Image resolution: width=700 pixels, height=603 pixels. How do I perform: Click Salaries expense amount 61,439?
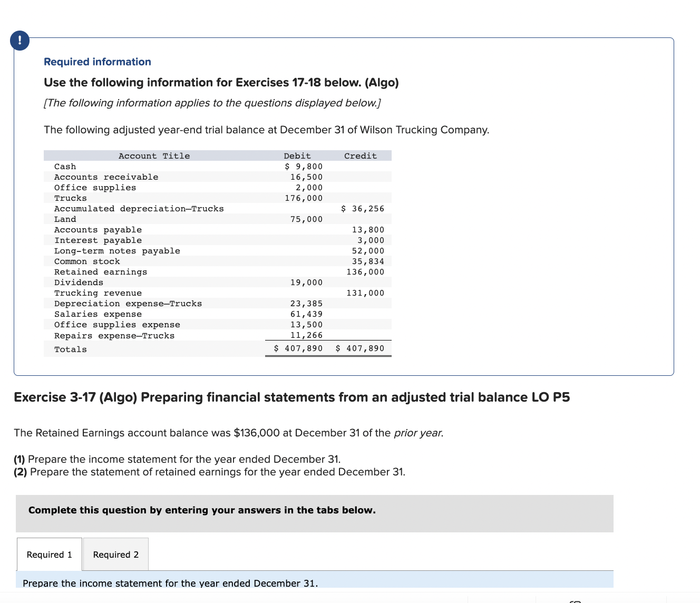coord(306,314)
